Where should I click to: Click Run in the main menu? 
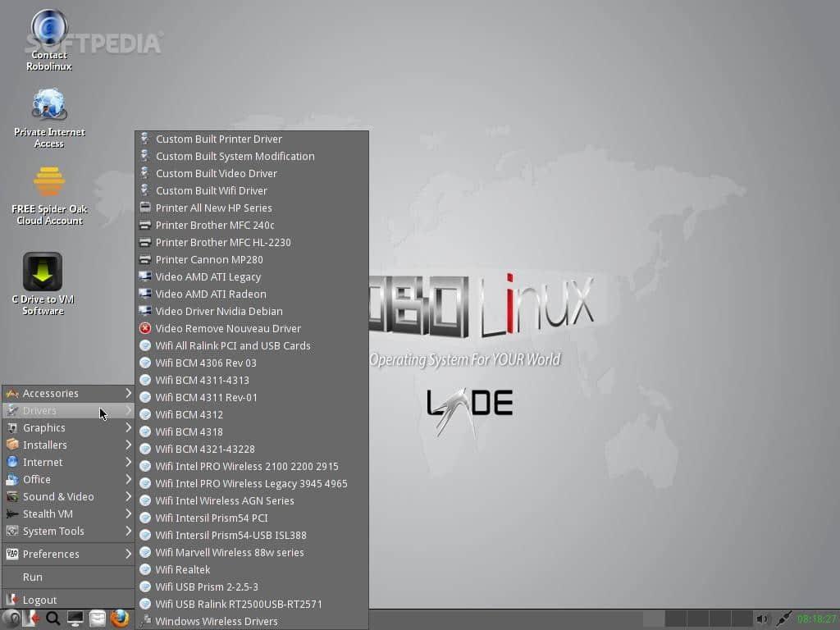pos(33,577)
